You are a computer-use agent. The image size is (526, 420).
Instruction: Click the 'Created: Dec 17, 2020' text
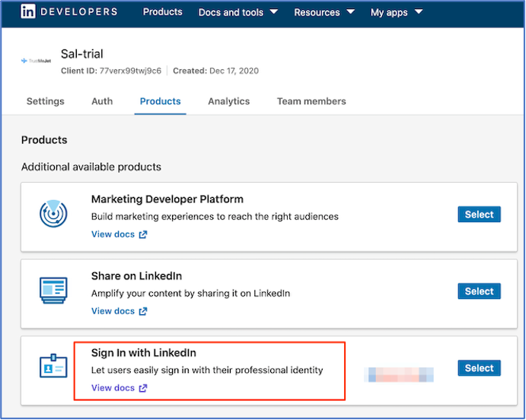pyautogui.click(x=215, y=71)
